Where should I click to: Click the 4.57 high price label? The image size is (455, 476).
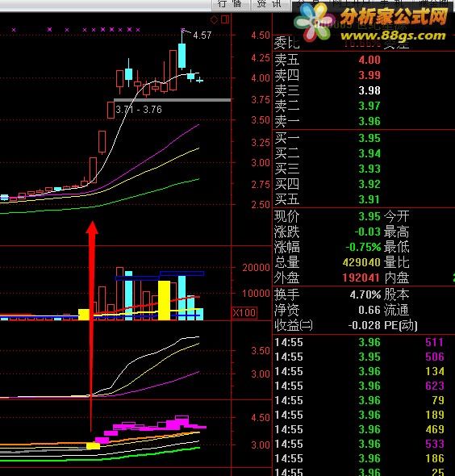tap(202, 35)
